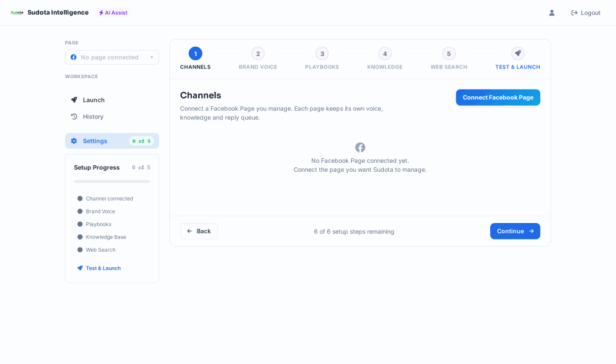Click the gray Facebook icon in empty state

pos(360,147)
